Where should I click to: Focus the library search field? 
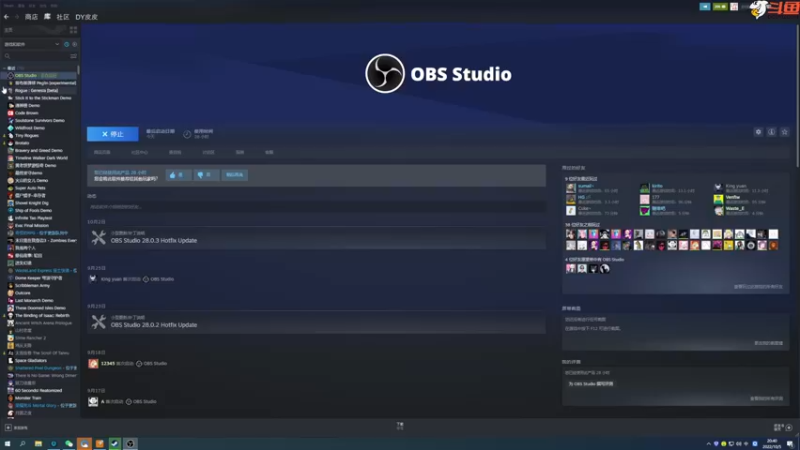36,56
